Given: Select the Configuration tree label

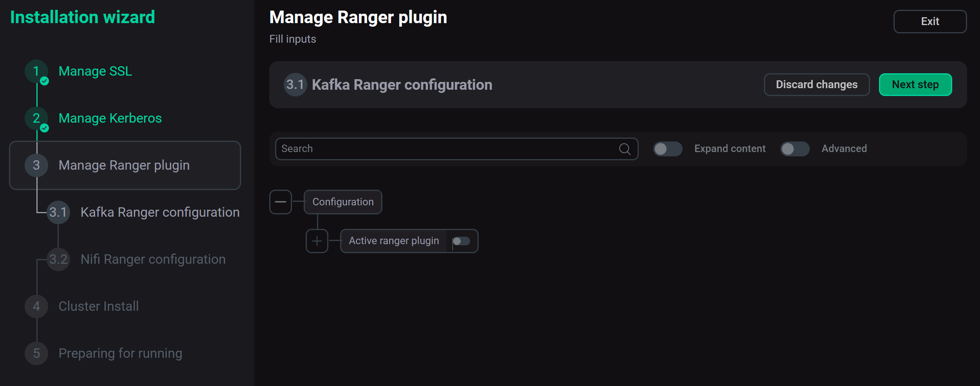Looking at the screenshot, I should 343,202.
